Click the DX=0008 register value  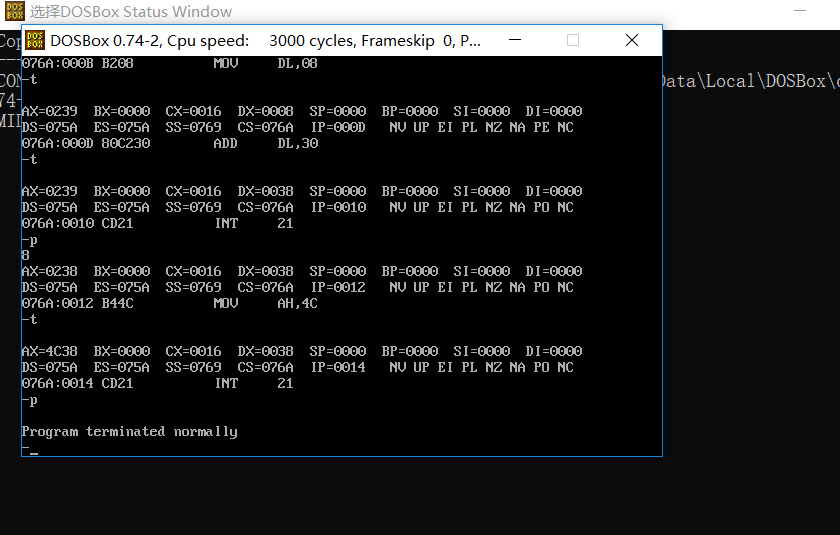tap(265, 111)
